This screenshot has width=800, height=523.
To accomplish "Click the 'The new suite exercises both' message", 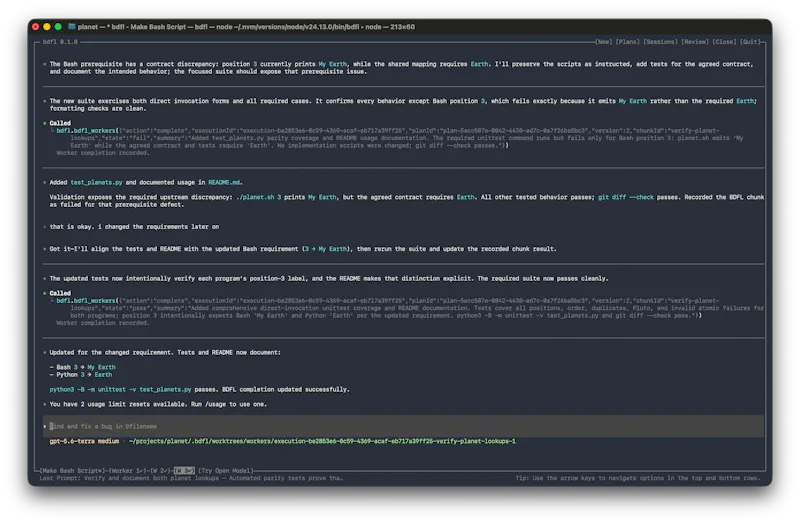I will point(403,105).
